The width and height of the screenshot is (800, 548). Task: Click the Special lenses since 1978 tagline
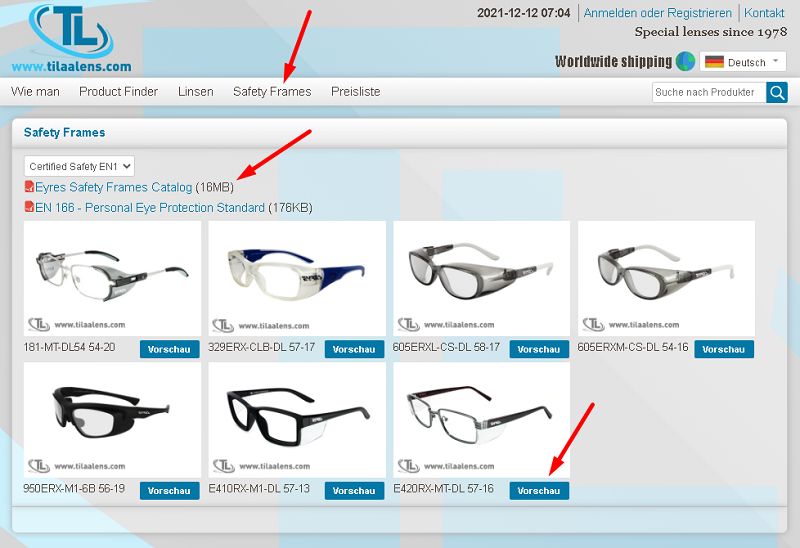tap(711, 32)
